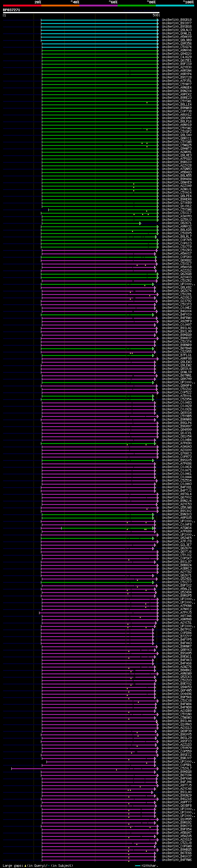This screenshot has height=868, width=197.
Task: Open hit UniRef100_C5Z0L7
Action: (x=177, y=768)
